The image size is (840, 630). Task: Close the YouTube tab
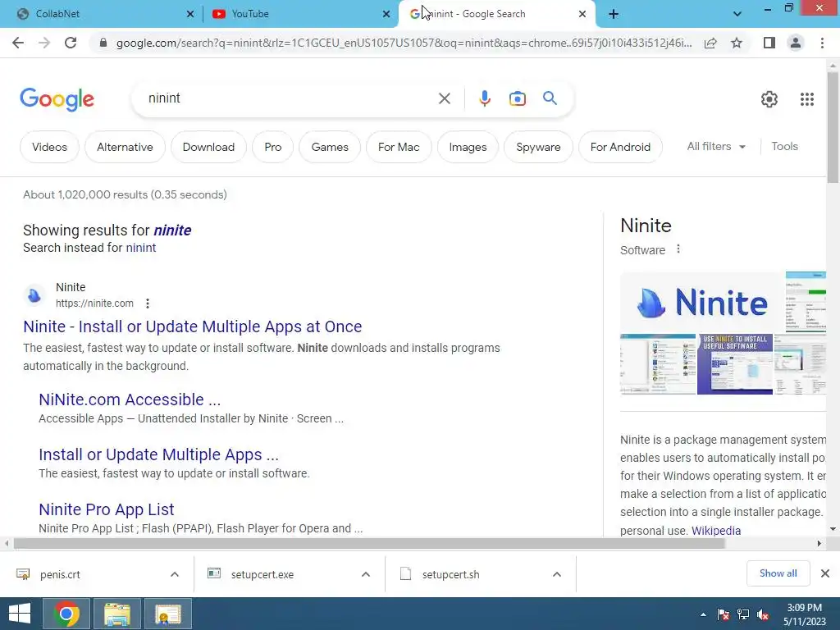coord(386,14)
